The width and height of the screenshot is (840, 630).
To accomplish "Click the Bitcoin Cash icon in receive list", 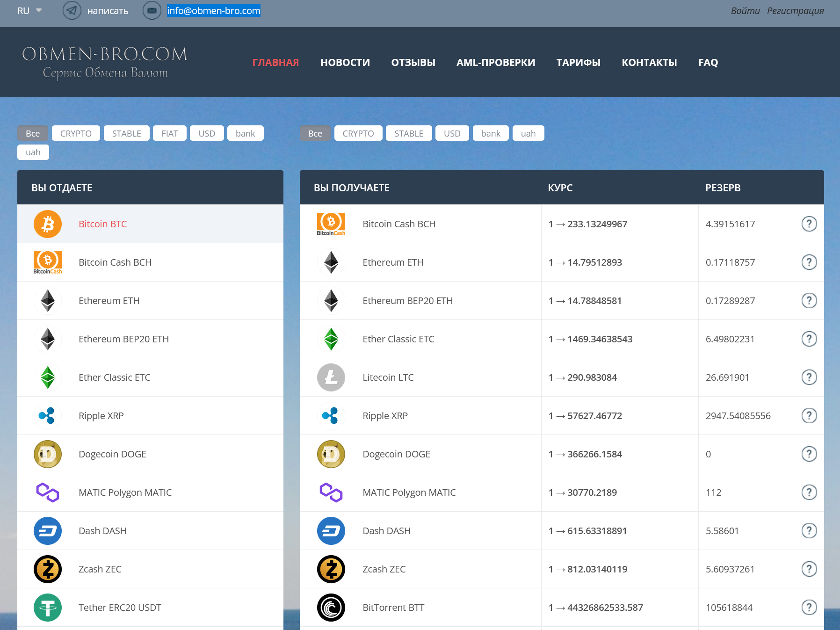I will click(x=331, y=224).
